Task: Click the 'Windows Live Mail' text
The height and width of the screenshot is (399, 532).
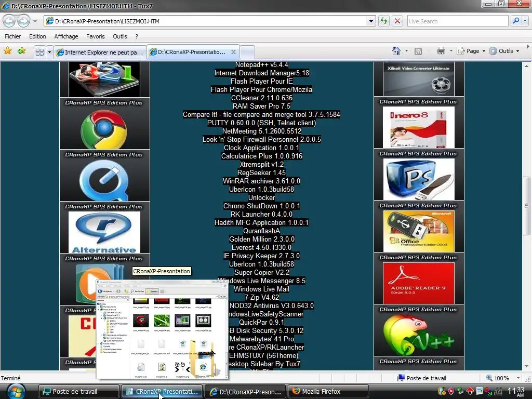Action: pos(262,289)
